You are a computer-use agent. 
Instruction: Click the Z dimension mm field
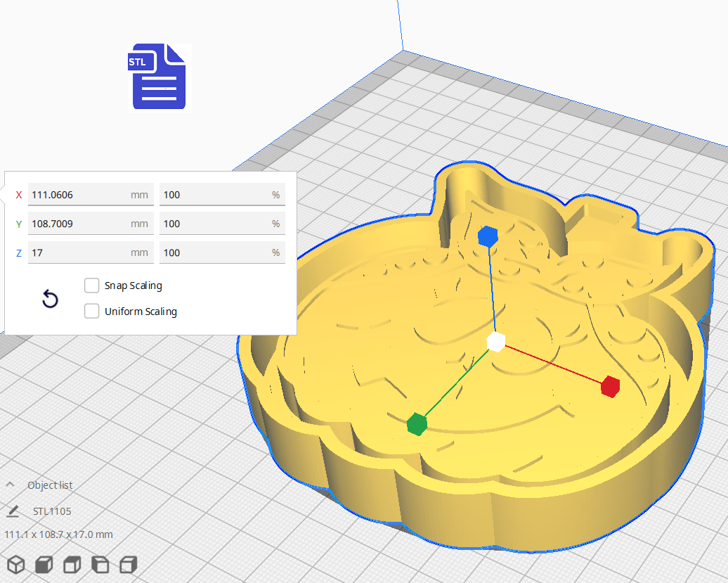(x=77, y=252)
